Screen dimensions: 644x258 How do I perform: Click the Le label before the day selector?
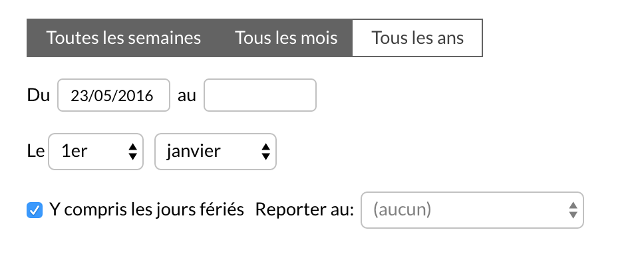[x=36, y=151]
